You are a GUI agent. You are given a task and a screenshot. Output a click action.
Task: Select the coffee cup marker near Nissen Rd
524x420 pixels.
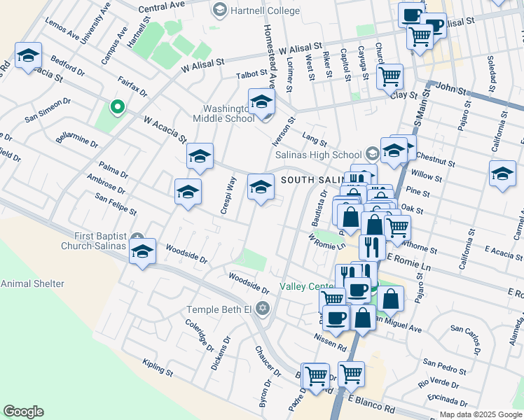pos(335,316)
